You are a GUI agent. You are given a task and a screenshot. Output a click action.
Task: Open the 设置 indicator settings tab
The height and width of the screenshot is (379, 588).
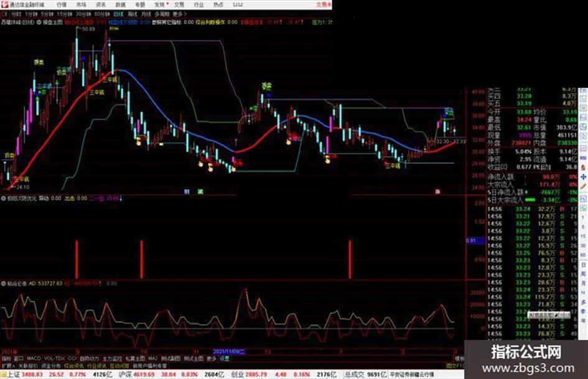pos(224,358)
